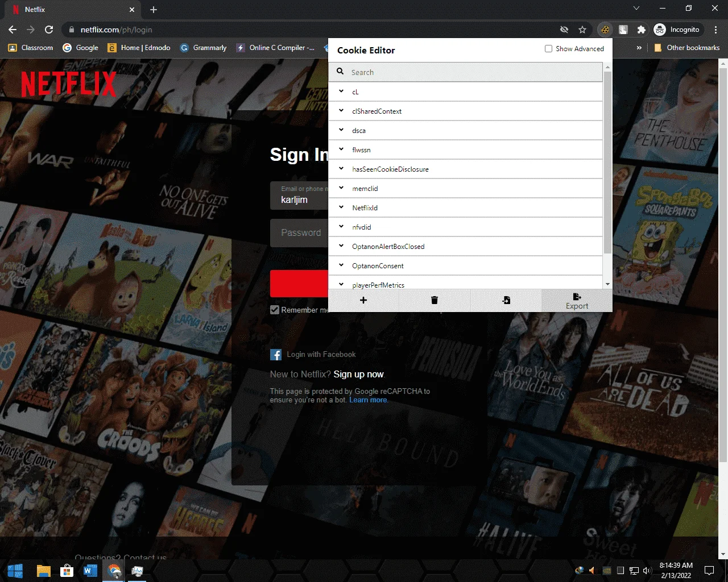The height and width of the screenshot is (582, 728).
Task: Open the Cookie Editor extension icon
Action: coord(605,30)
